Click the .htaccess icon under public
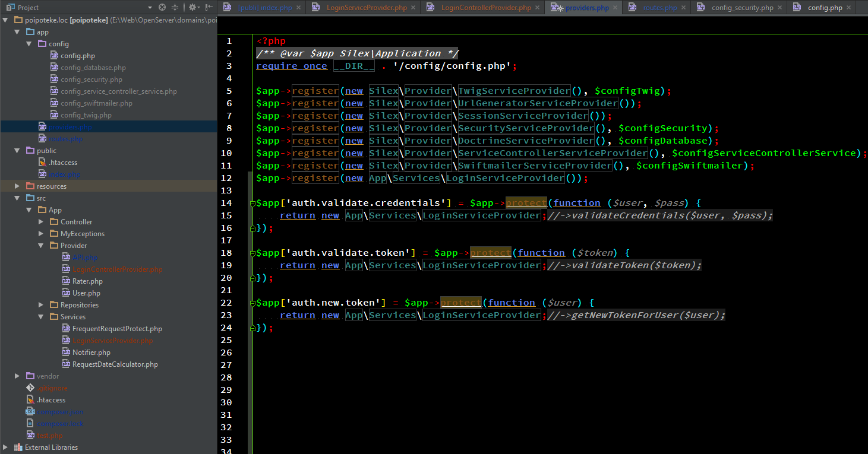 [42, 163]
